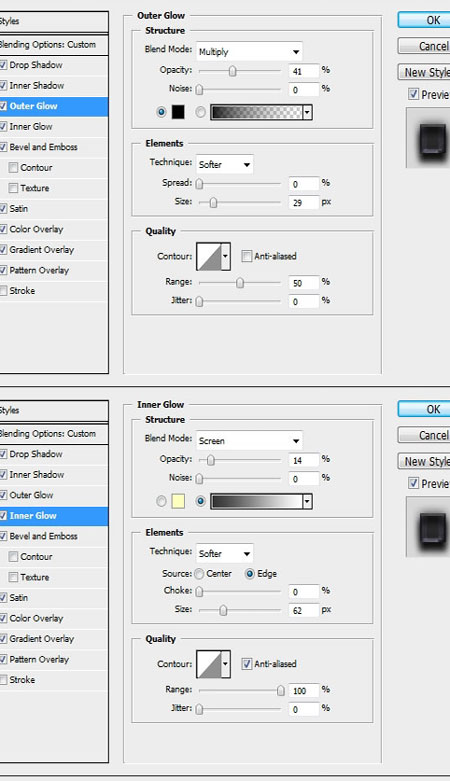Toggle the Preview checkbox in the lower dialog
Viewport: 450px width, 781px height.
413,483
